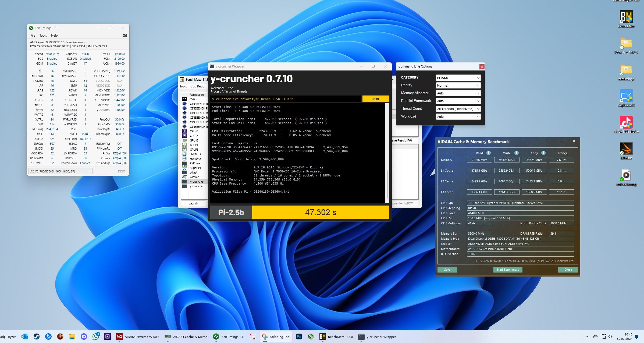This screenshot has height=343, width=644.
Task: Open the File menu in ZenTimings
Action: [x=33, y=36]
